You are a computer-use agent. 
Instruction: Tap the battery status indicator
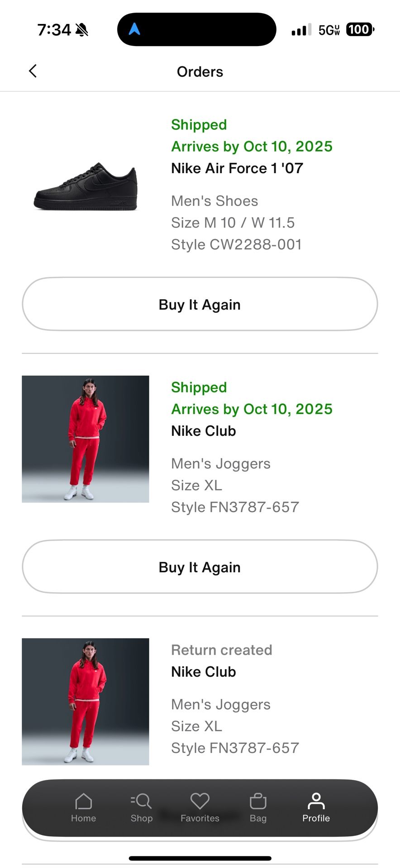(x=360, y=30)
